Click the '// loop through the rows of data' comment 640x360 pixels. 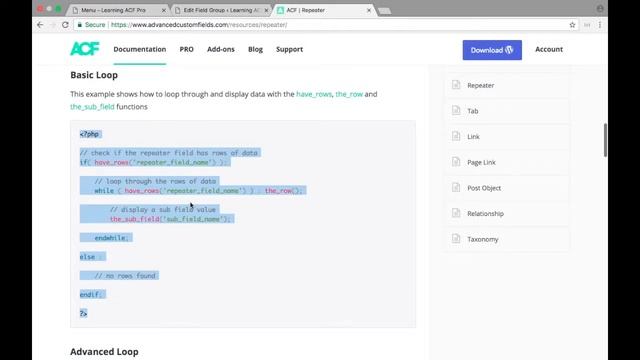tap(155, 181)
